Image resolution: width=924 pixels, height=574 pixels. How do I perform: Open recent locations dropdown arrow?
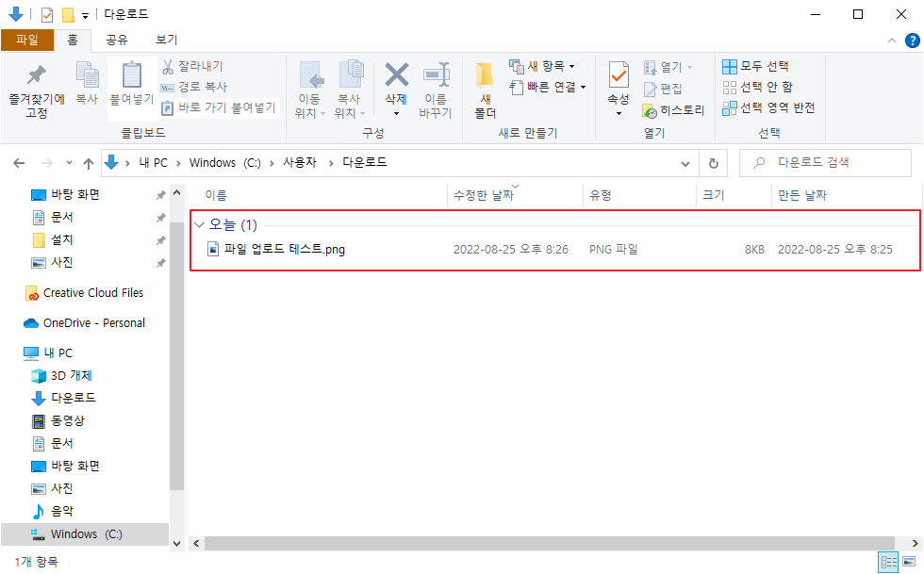69,163
